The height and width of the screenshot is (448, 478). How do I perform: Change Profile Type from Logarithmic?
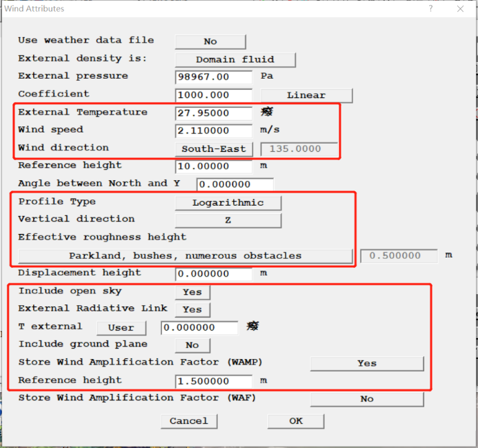pos(228,203)
